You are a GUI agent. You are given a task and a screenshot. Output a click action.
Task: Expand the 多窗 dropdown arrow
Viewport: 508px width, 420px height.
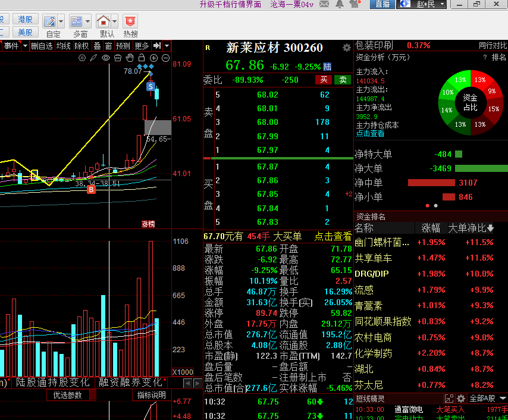pyautogui.click(x=87, y=21)
